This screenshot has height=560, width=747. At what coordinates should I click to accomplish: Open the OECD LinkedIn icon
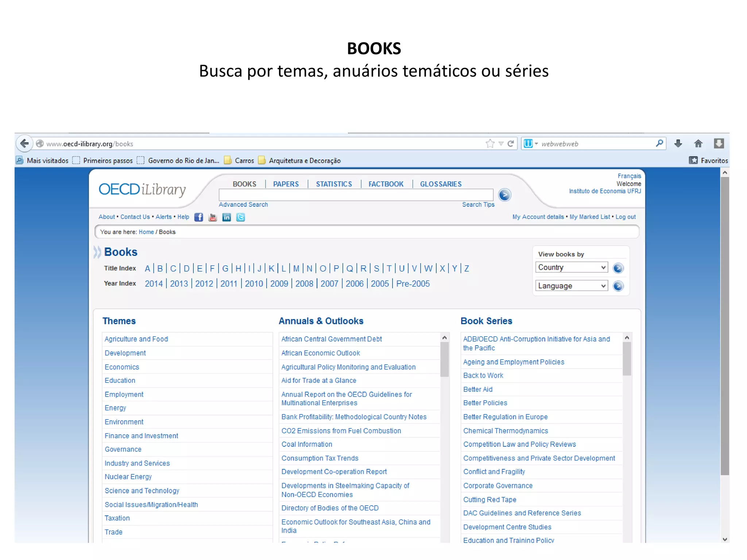[x=227, y=217]
